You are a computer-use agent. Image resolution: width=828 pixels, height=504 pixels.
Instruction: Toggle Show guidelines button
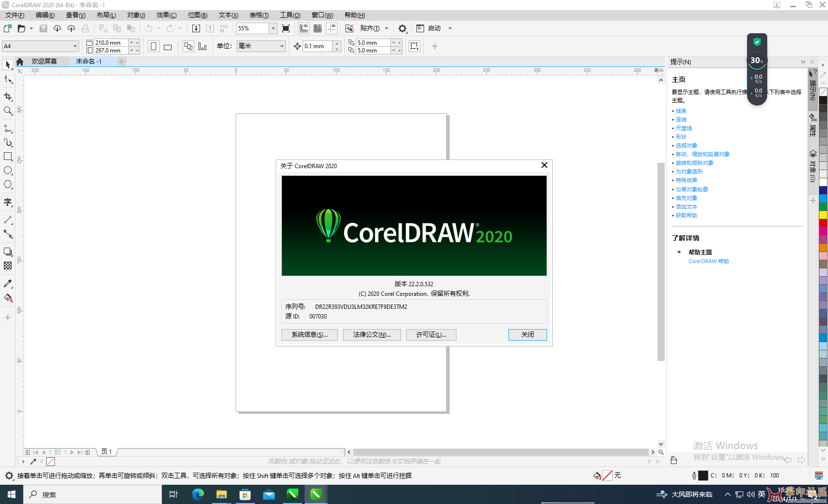pos(332,28)
